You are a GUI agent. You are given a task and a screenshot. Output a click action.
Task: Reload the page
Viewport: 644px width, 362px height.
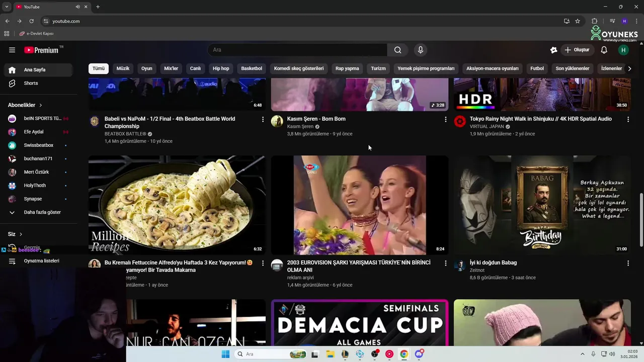[x=31, y=21]
